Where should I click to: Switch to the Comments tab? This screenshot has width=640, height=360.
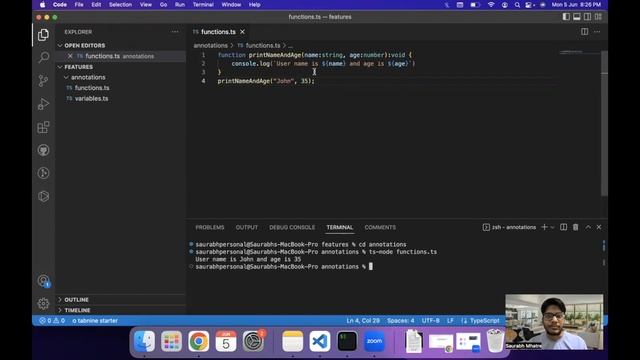(x=380, y=227)
